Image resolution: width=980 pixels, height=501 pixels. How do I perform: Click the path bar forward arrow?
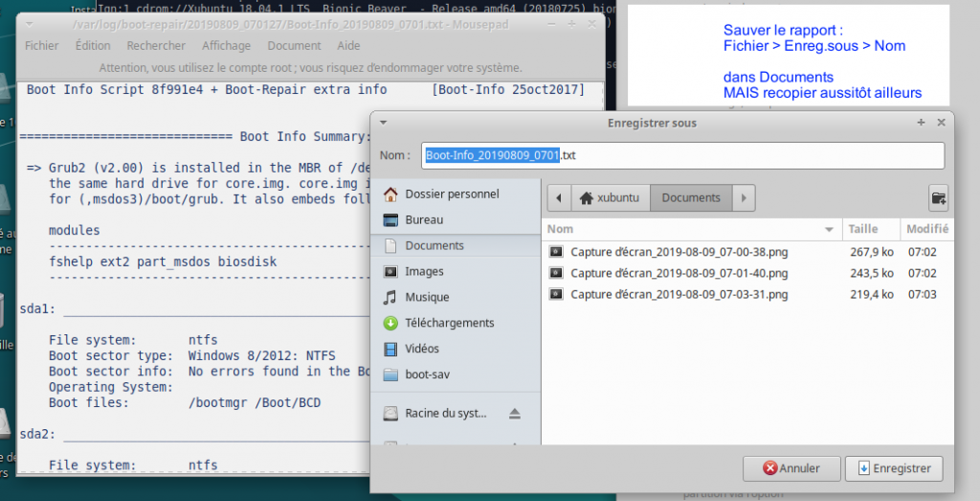pyautogui.click(x=745, y=198)
